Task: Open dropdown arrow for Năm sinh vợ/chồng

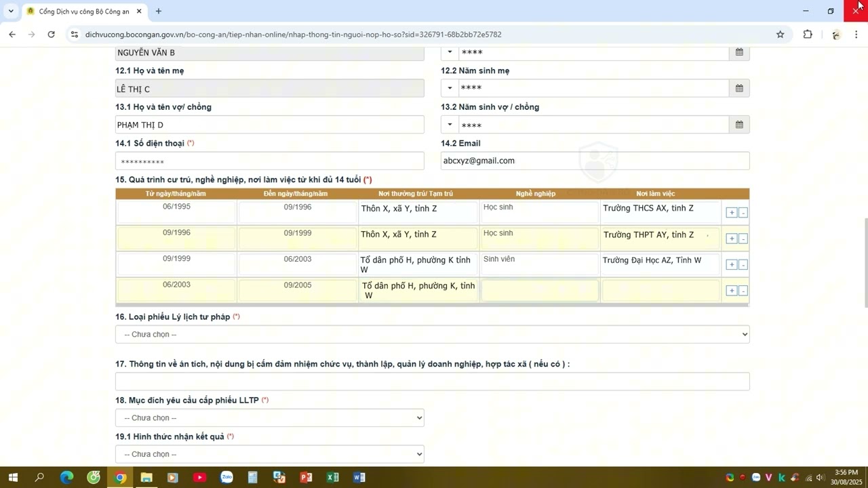Action: tap(450, 125)
